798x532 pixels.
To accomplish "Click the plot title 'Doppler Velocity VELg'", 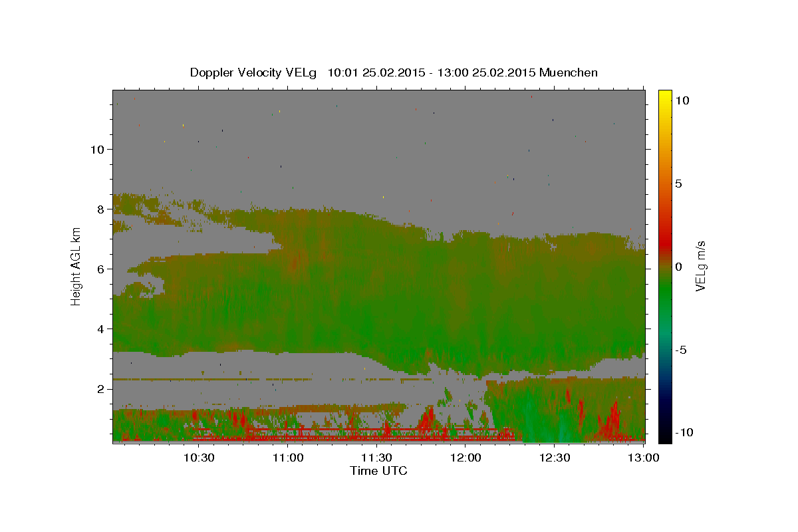I will click(x=254, y=72).
